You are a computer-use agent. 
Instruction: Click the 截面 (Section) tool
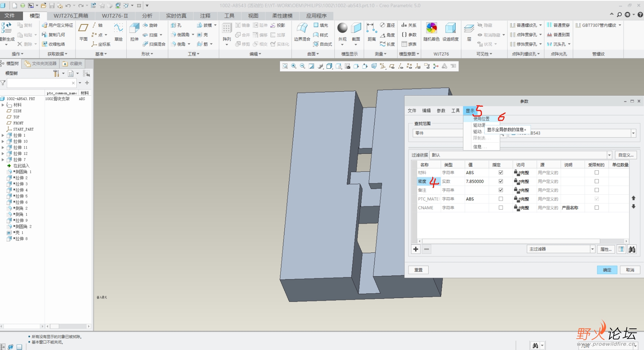coord(356,31)
